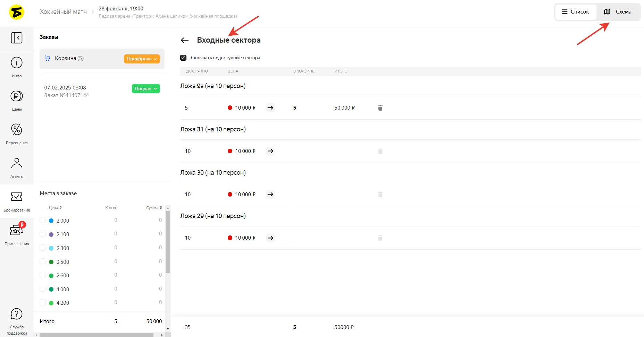Click back arrow next to Входные сектора
This screenshot has width=644, height=337.
(185, 40)
